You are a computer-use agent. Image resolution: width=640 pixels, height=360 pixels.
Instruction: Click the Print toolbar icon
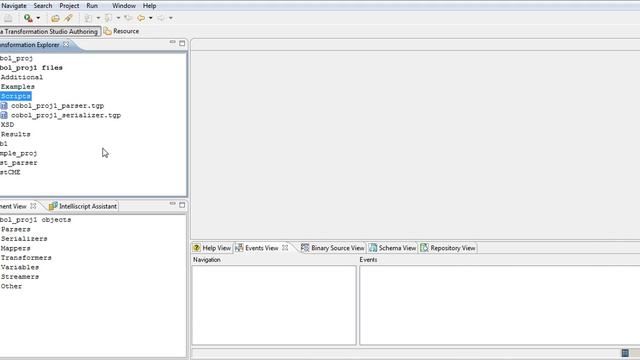click(8, 18)
